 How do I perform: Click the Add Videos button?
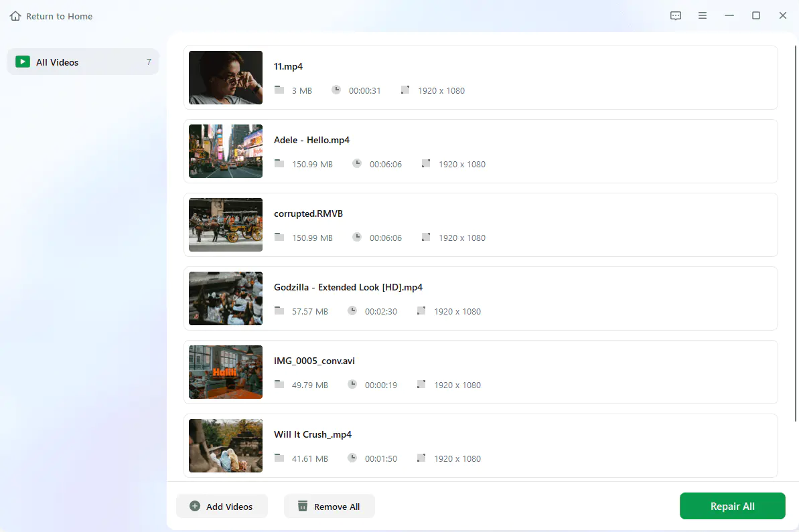pyautogui.click(x=222, y=507)
